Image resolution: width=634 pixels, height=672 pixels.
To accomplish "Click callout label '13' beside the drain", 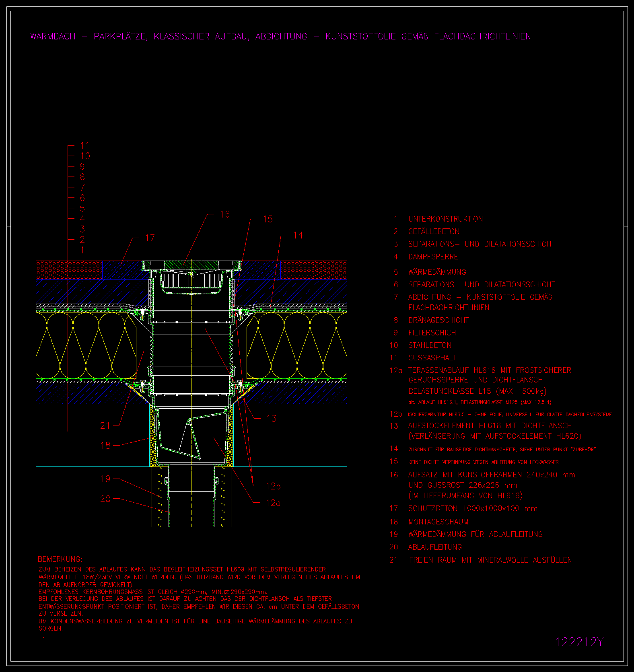I will pyautogui.click(x=272, y=419).
